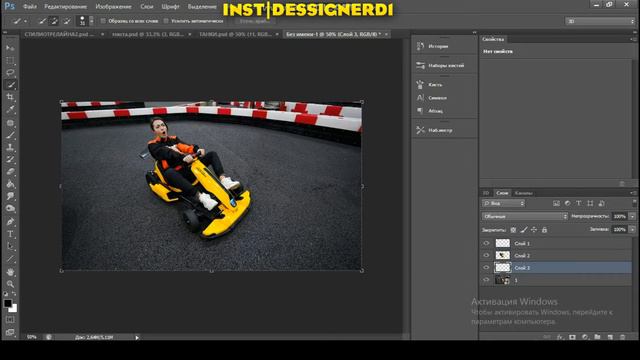640x360 pixels.
Task: Click the new selection mode icon in options bar
Action: coord(42,21)
